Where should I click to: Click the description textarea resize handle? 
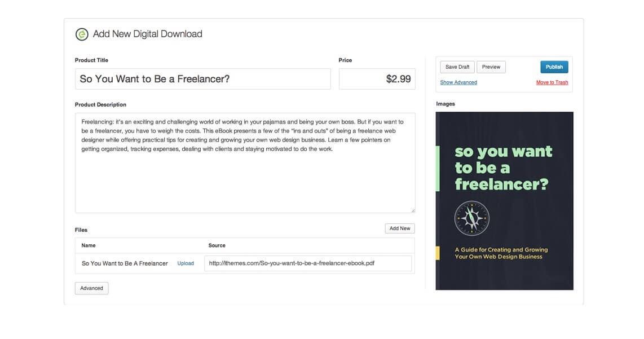(x=413, y=210)
